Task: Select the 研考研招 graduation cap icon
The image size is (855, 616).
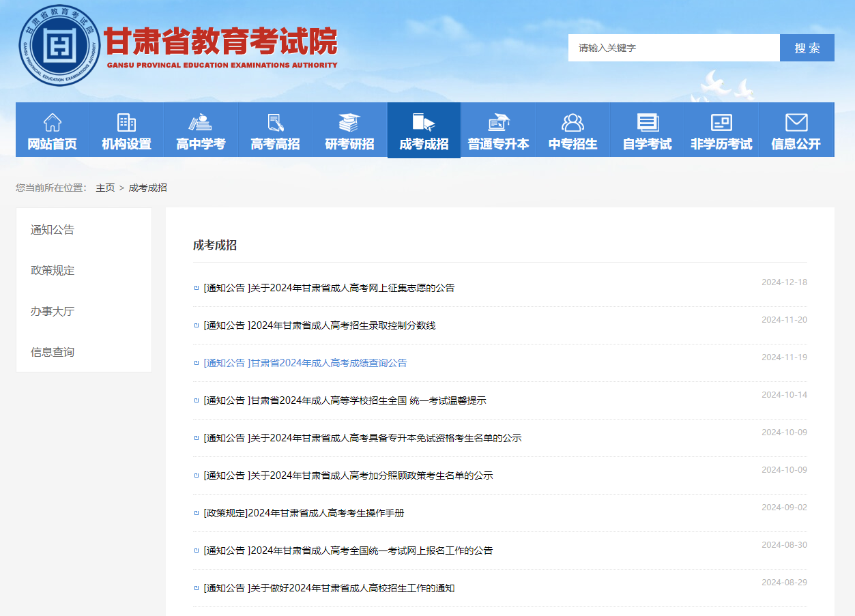Action: 349,123
